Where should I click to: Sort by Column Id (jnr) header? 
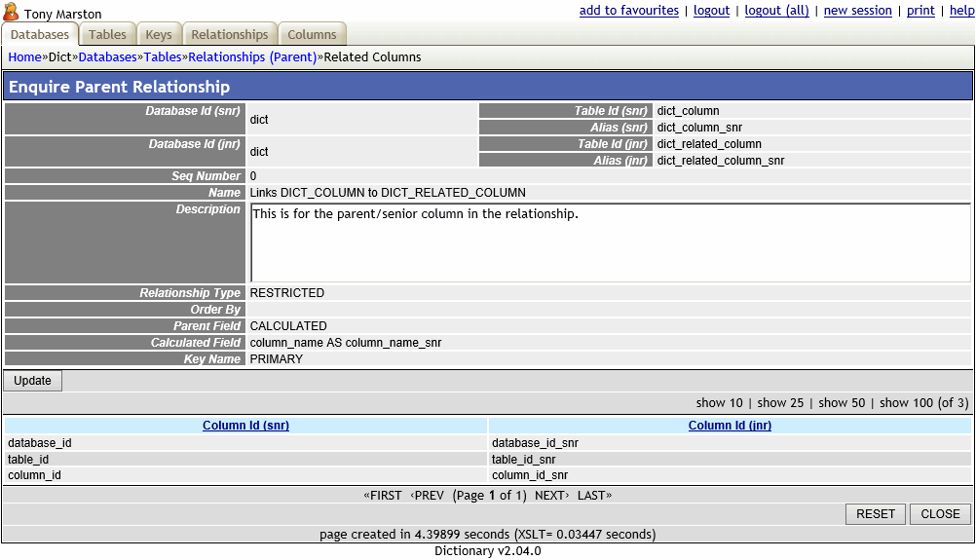pyautogui.click(x=730, y=426)
